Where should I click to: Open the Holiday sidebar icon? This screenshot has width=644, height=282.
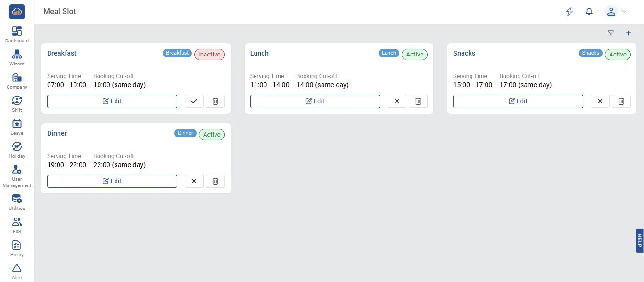tap(17, 150)
